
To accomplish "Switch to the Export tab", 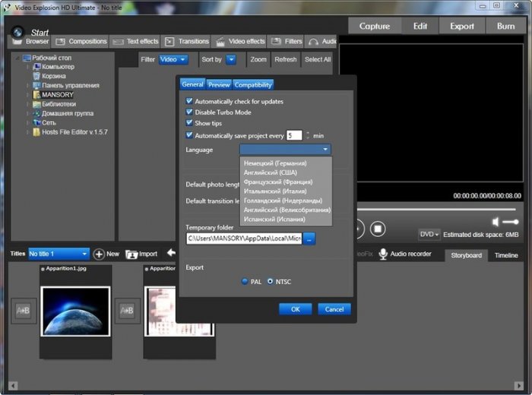I will pyautogui.click(x=461, y=26).
